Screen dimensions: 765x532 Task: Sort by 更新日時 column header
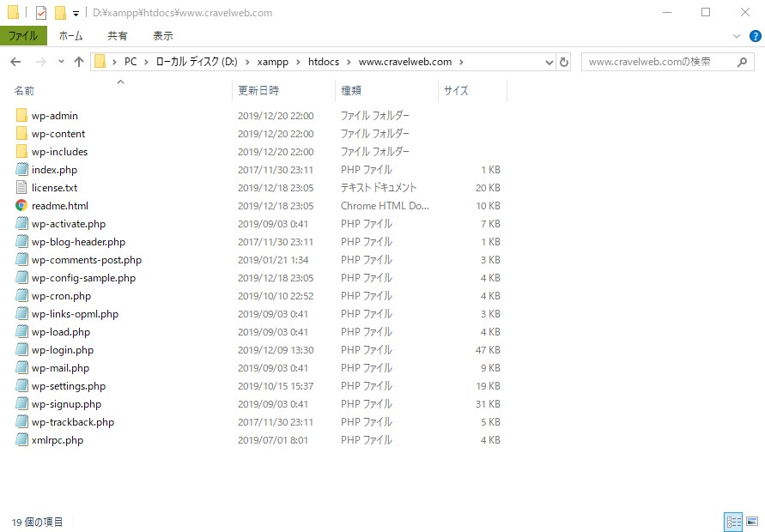pyautogui.click(x=258, y=91)
